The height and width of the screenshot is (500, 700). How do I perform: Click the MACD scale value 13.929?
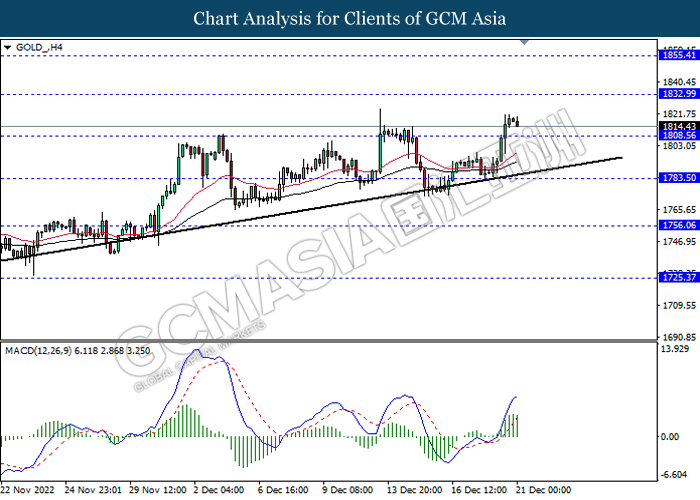coord(675,349)
